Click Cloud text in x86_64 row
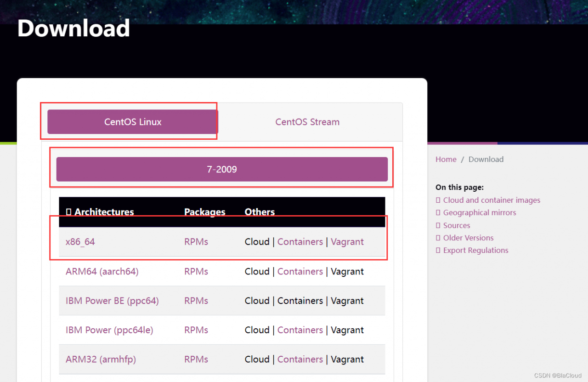This screenshot has width=588, height=382. [257, 242]
